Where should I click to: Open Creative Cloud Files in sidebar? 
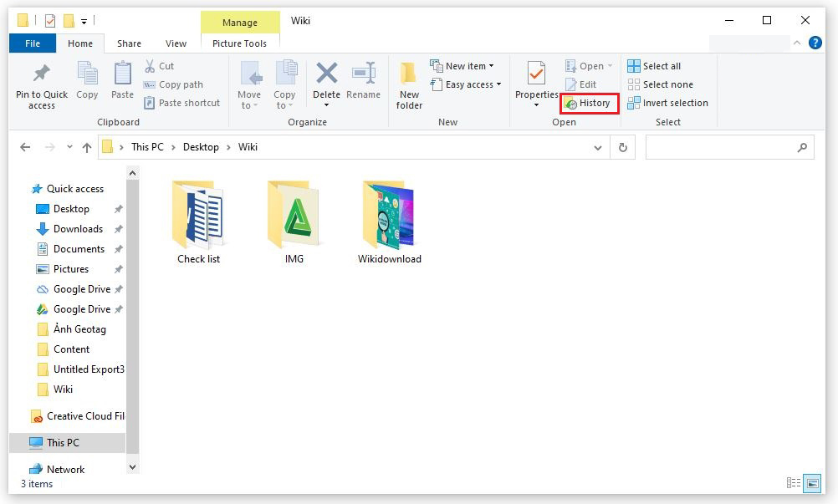[x=78, y=416]
